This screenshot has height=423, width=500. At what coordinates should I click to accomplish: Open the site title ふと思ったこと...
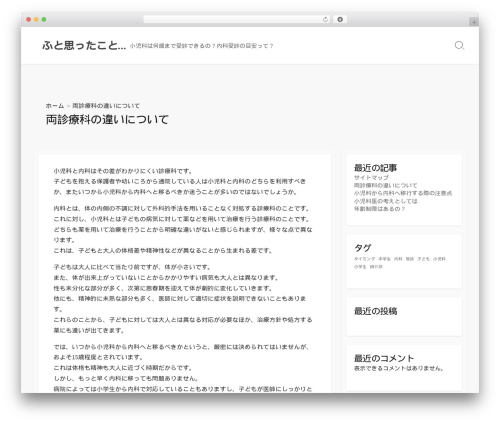coord(84,45)
